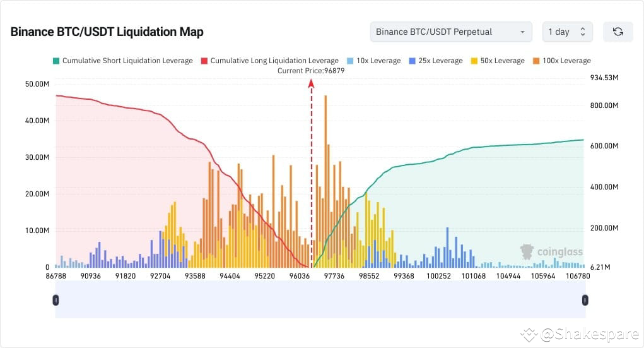The height and width of the screenshot is (348, 644).
Task: Click the red long liquidation color swatch
Action: pos(204,61)
